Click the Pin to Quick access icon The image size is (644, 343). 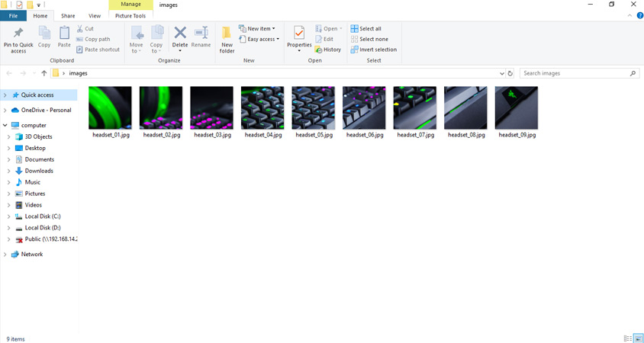(x=18, y=37)
